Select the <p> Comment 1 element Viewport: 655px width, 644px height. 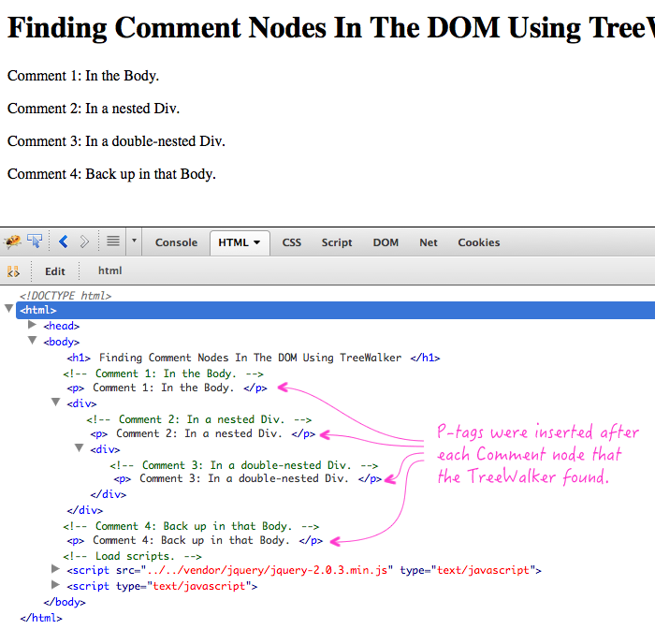pos(167,388)
